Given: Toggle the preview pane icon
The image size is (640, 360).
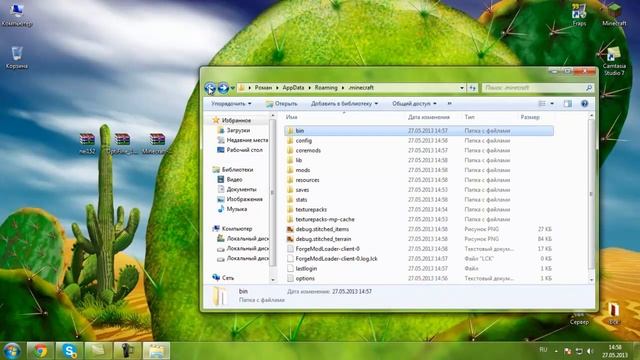Looking at the screenshot, I should coord(568,104).
